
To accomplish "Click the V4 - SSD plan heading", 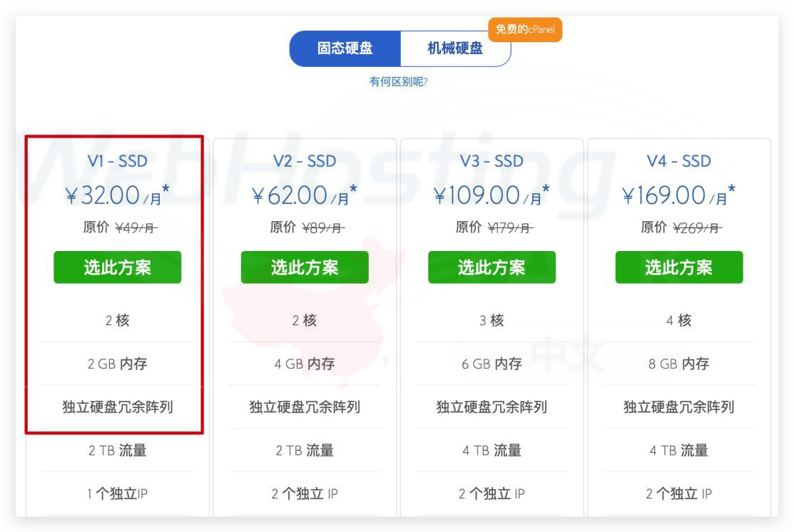I will tap(678, 162).
